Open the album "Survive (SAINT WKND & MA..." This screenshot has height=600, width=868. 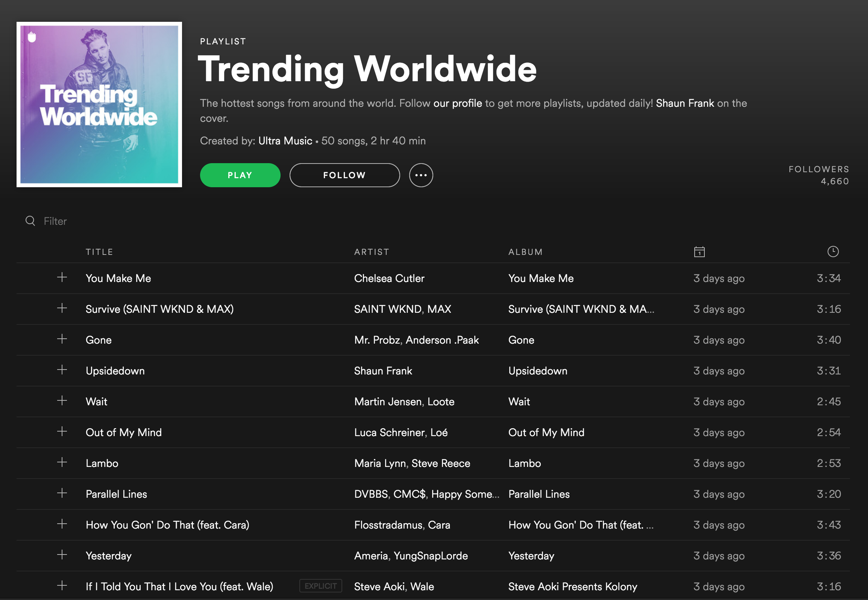(581, 309)
